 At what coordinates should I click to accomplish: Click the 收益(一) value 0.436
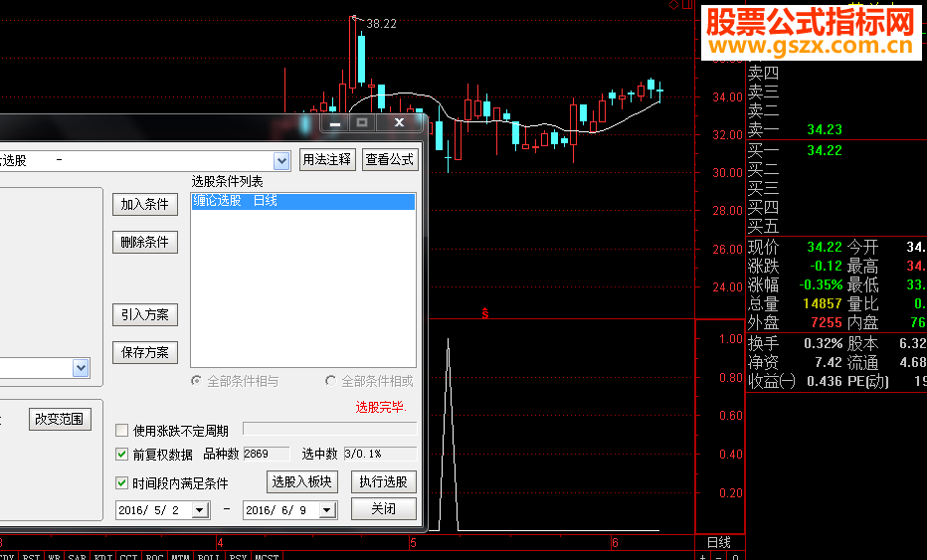[x=825, y=381]
